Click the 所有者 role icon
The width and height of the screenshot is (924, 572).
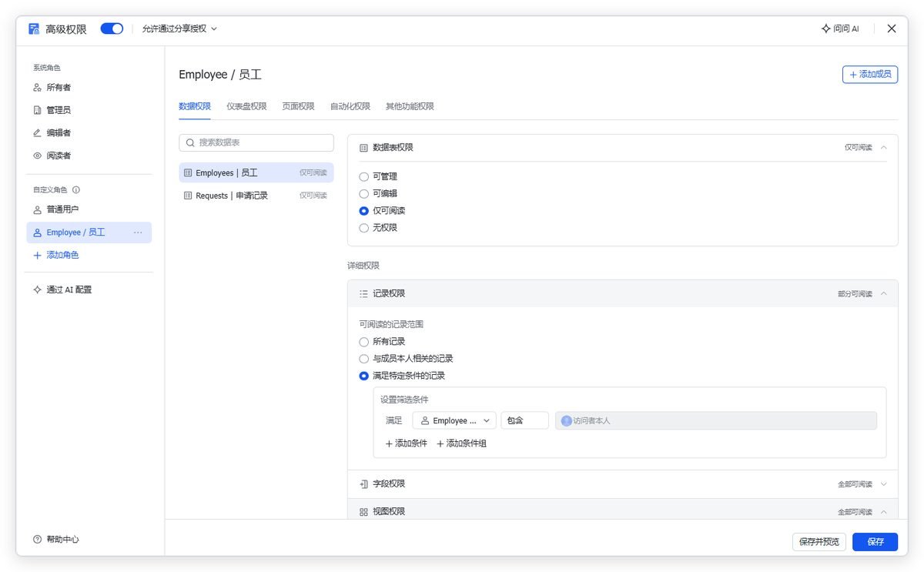37,88
